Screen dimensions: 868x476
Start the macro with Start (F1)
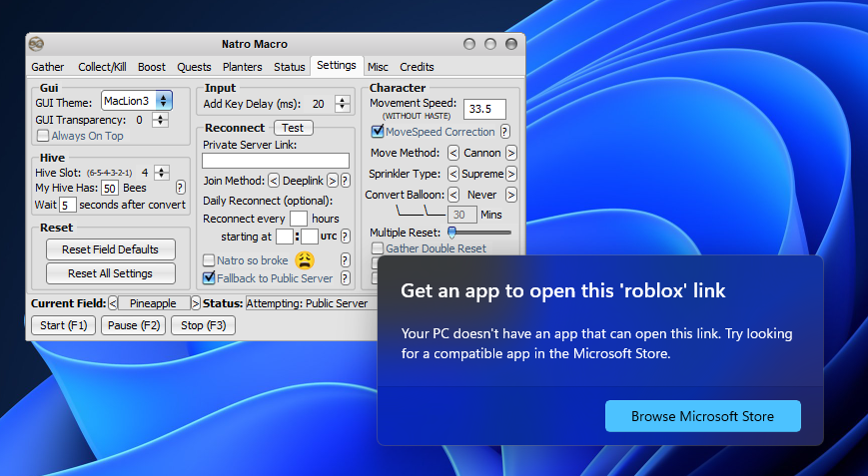click(64, 325)
